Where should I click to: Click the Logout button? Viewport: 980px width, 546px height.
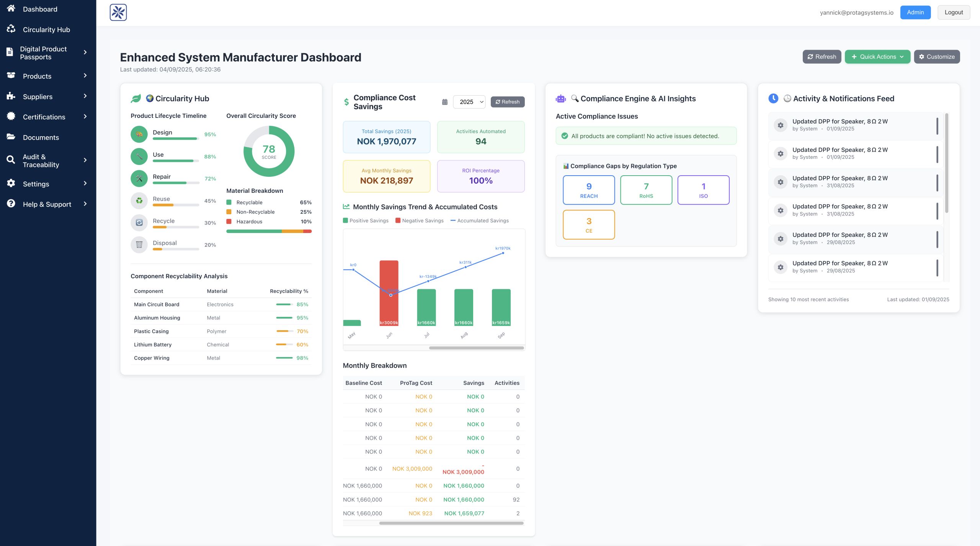tap(954, 12)
